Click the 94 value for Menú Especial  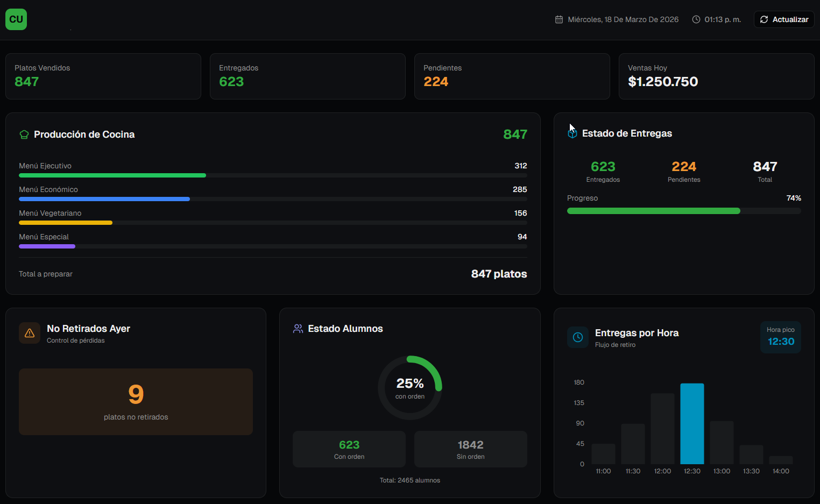coord(522,237)
